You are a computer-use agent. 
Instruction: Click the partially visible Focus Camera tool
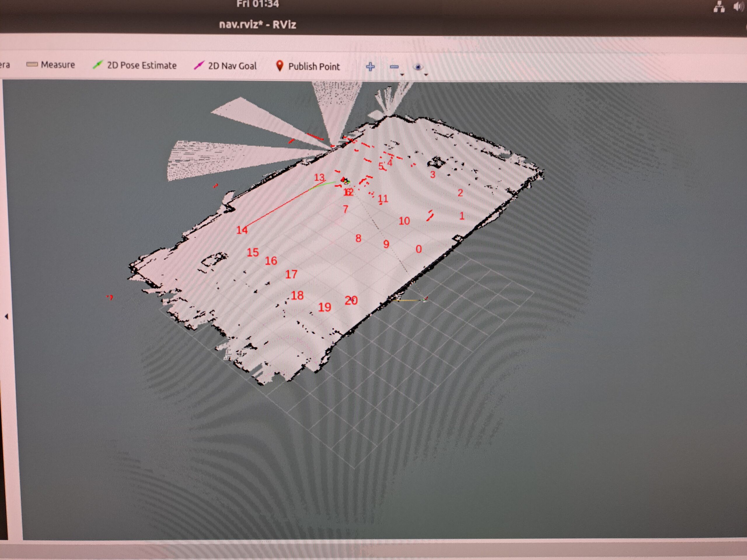[5, 64]
